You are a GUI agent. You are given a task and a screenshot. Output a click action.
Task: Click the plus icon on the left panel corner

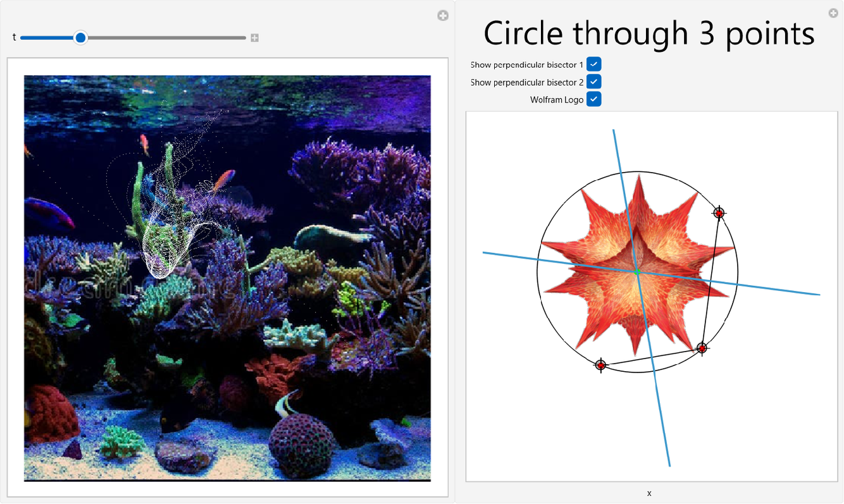point(442,15)
